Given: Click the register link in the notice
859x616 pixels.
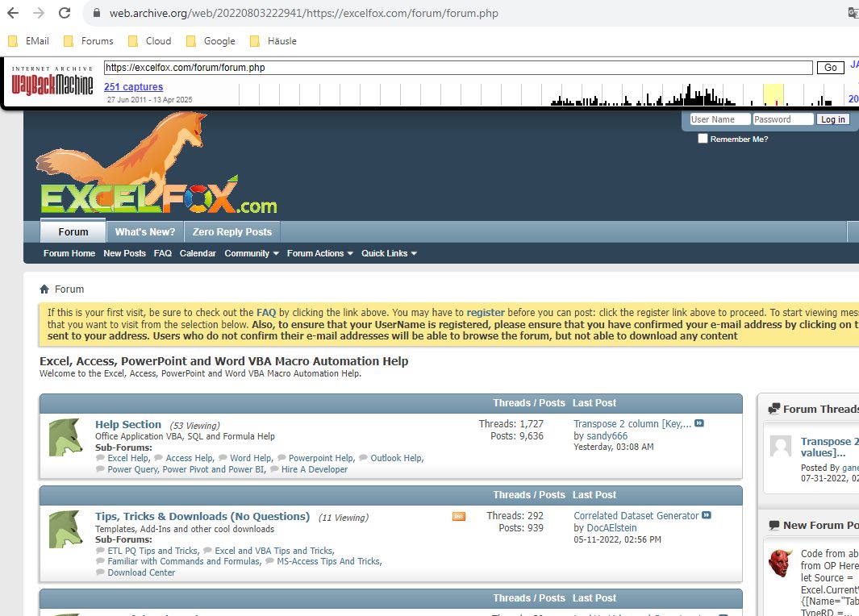Looking at the screenshot, I should (486, 313).
